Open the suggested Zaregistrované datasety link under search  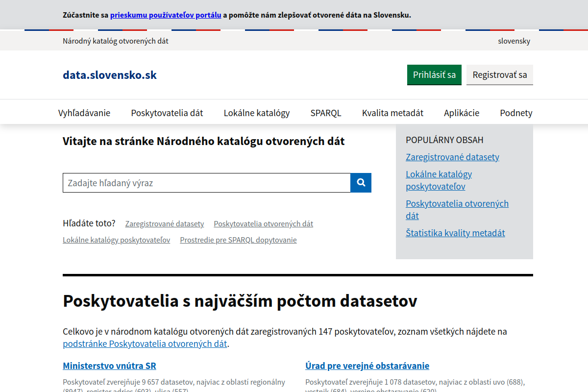coord(165,224)
